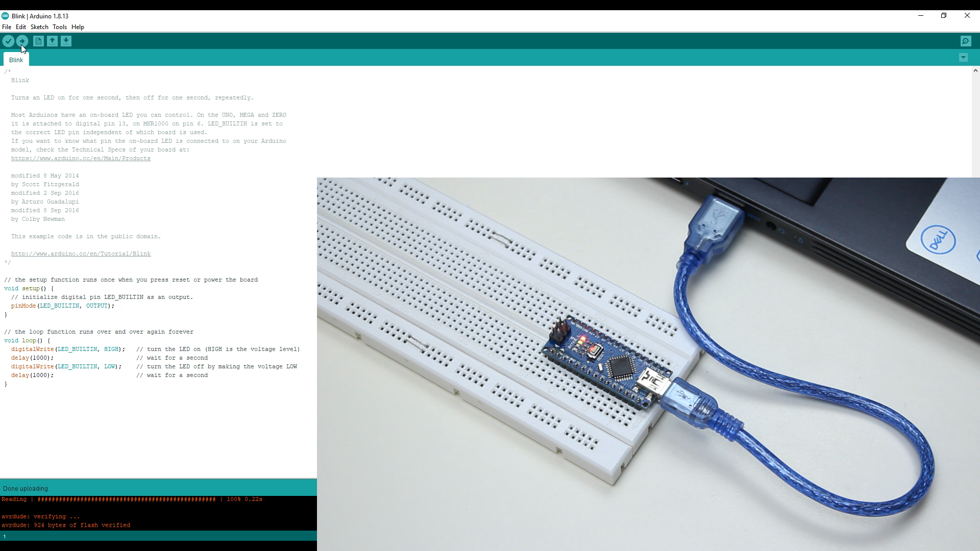Open the Sketch menu
The height and width of the screenshot is (551, 980).
(x=39, y=27)
